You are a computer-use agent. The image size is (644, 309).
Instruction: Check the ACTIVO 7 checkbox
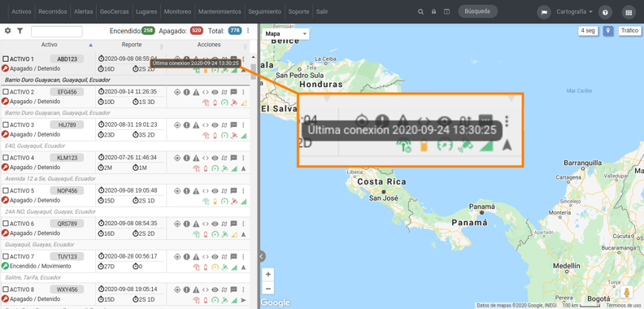click(6, 256)
